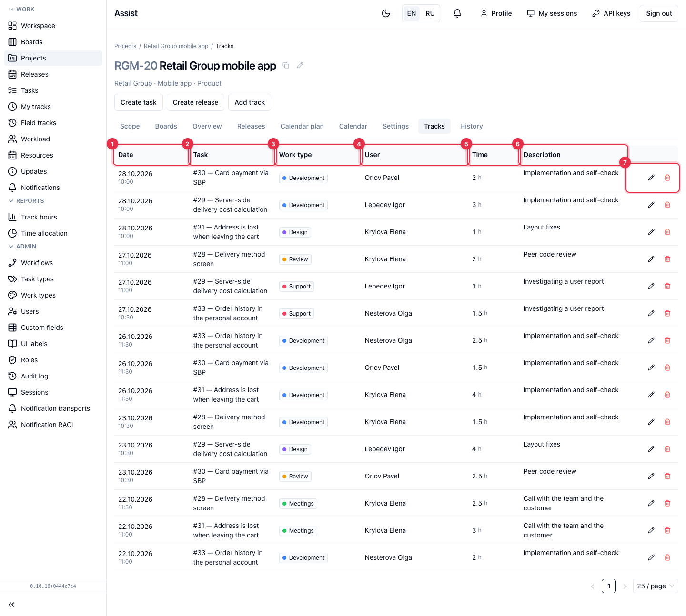The height and width of the screenshot is (616, 686).
Task: Open the History tab
Action: (x=472, y=126)
